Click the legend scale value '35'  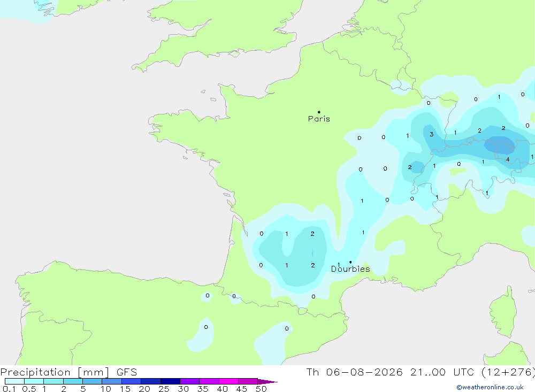pyautogui.click(x=203, y=389)
